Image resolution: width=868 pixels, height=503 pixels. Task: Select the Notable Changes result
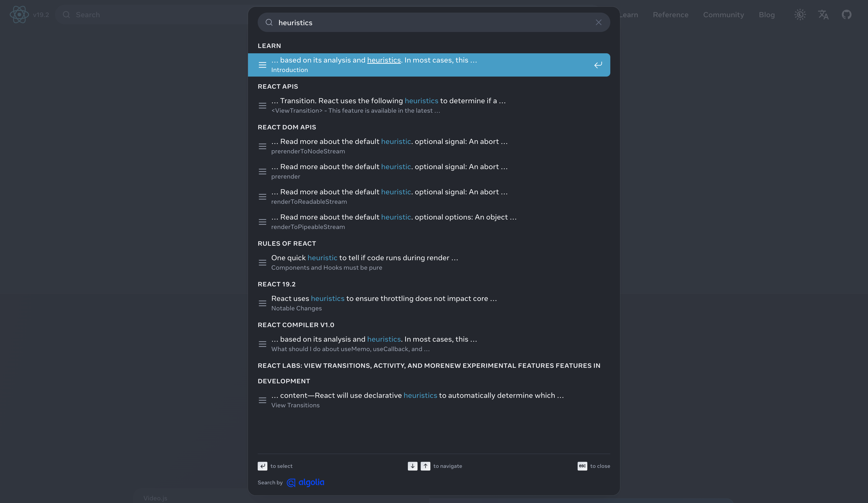[x=384, y=303]
